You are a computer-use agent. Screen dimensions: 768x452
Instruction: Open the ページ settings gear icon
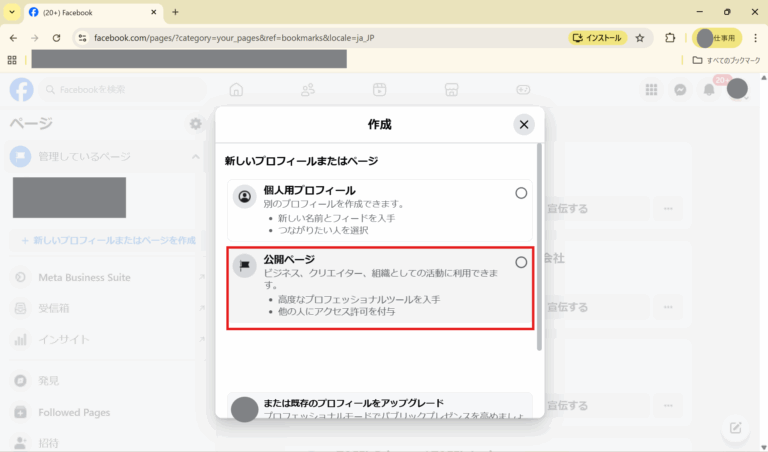[x=195, y=123]
